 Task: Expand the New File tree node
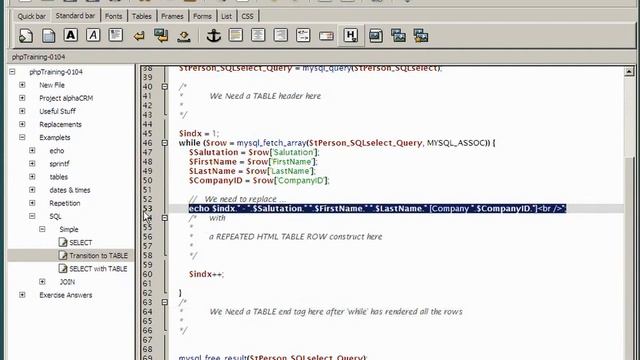22,85
